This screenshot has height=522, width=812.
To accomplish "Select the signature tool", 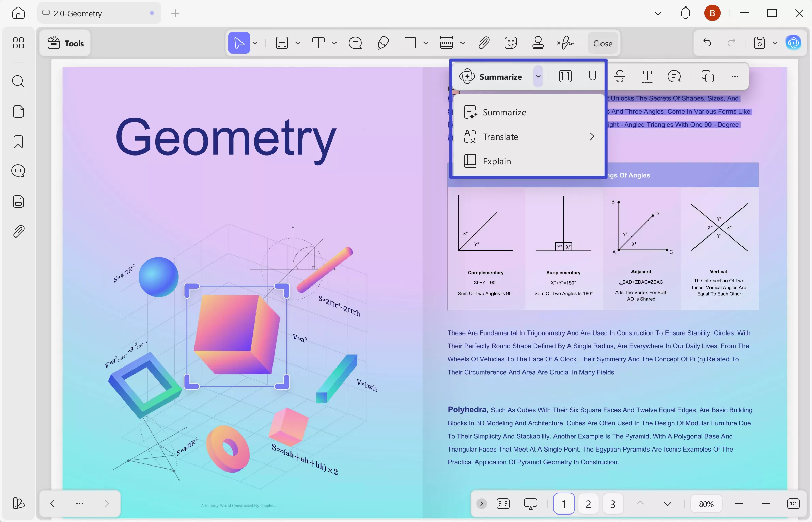I will [x=565, y=43].
